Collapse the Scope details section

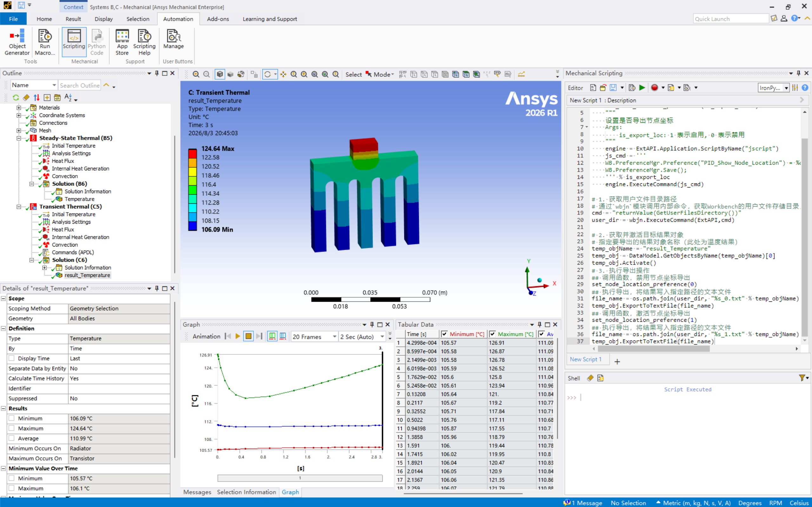click(x=3, y=299)
